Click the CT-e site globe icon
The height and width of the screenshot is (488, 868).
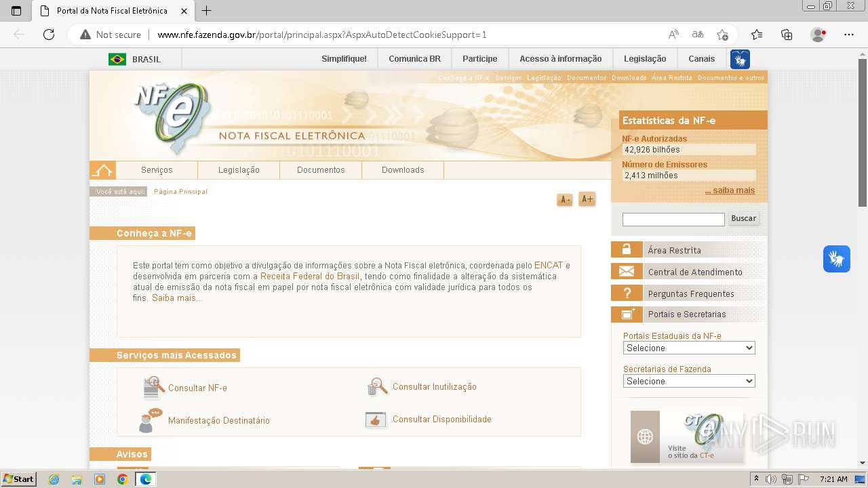coord(645,436)
